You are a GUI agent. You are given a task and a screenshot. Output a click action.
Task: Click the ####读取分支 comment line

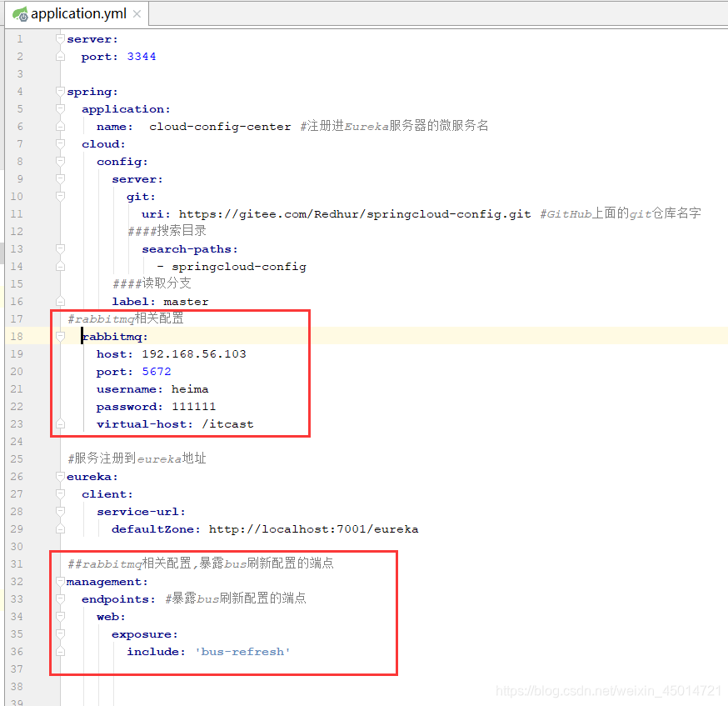coord(152,283)
